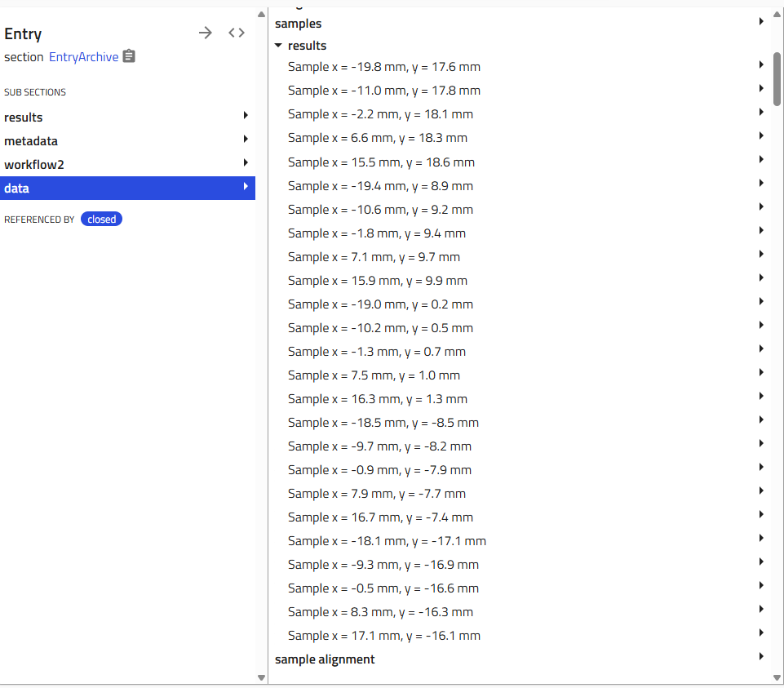This screenshot has height=688, width=784.
Task: Open the workflow2 sub section
Action: click(x=34, y=165)
